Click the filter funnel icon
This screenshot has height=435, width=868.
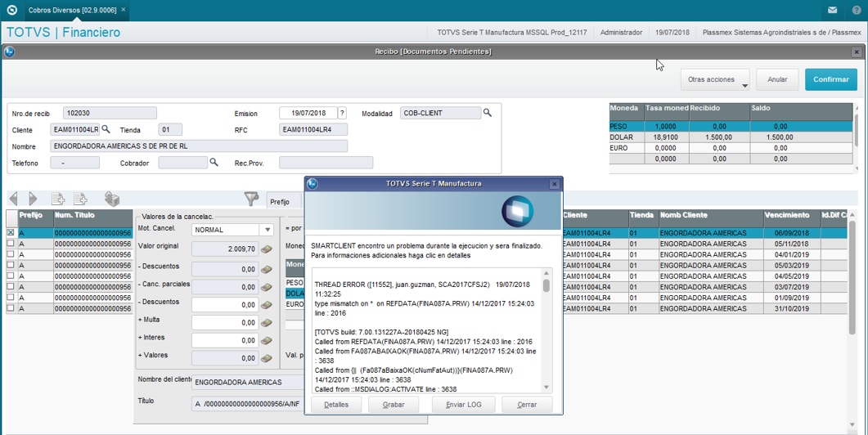click(x=251, y=199)
